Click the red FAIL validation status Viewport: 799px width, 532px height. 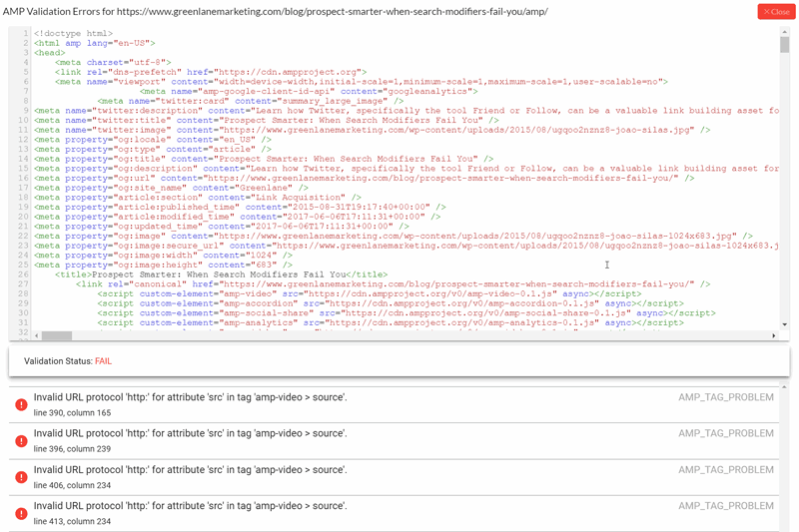pos(103,361)
